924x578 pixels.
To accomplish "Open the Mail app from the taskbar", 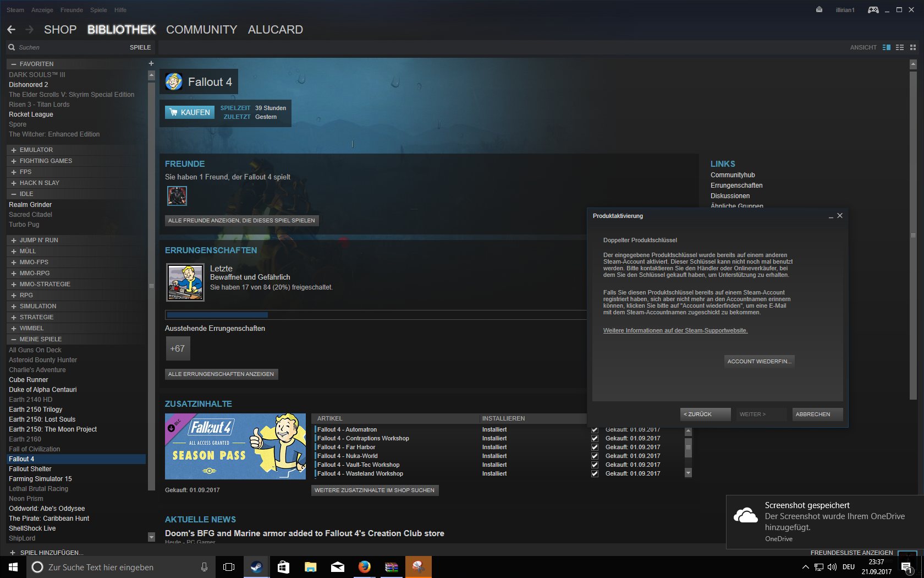I will tap(337, 567).
